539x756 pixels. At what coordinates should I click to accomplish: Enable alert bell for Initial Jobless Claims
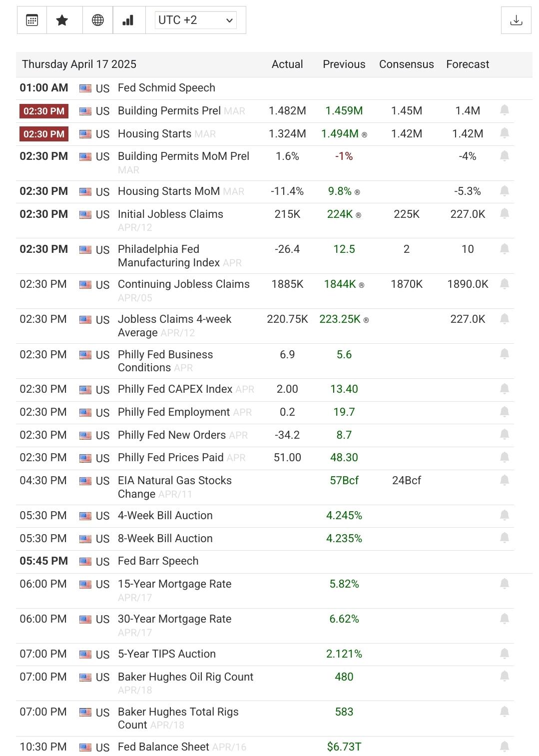coord(505,214)
